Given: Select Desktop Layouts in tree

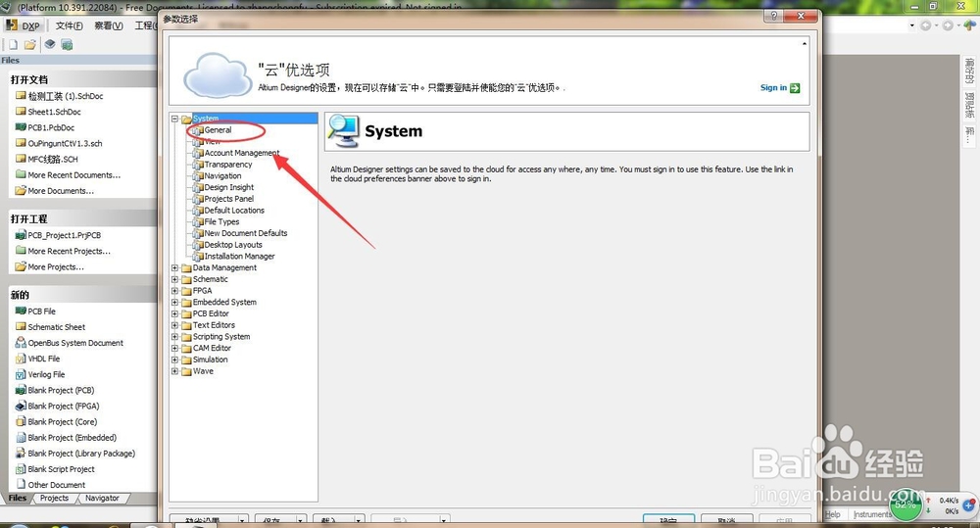Looking at the screenshot, I should (x=233, y=245).
